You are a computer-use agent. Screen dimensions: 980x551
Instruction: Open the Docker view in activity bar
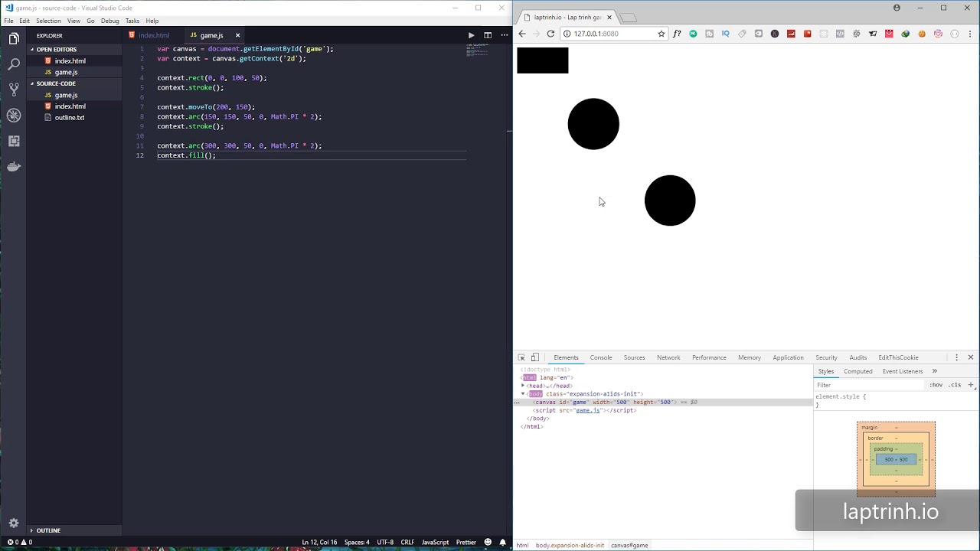click(14, 166)
